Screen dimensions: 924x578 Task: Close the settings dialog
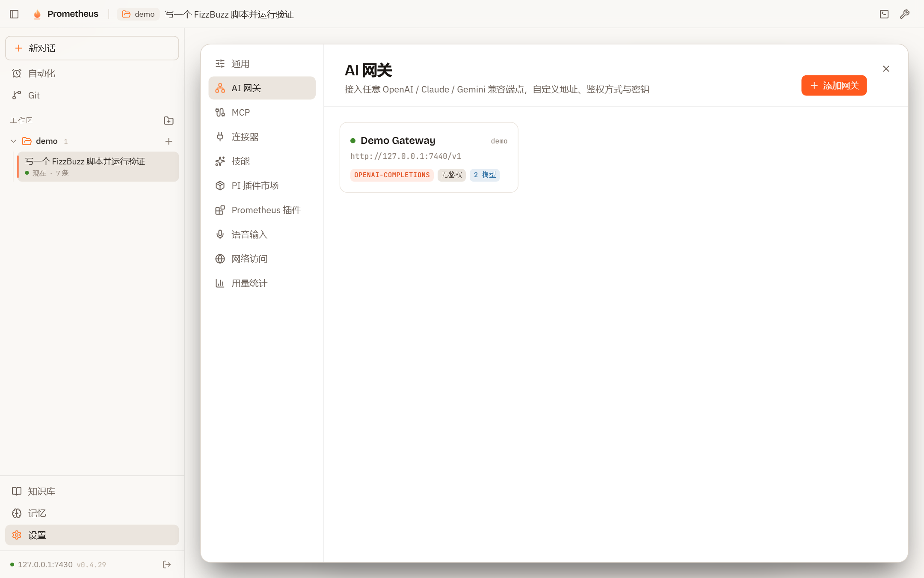tap(886, 69)
